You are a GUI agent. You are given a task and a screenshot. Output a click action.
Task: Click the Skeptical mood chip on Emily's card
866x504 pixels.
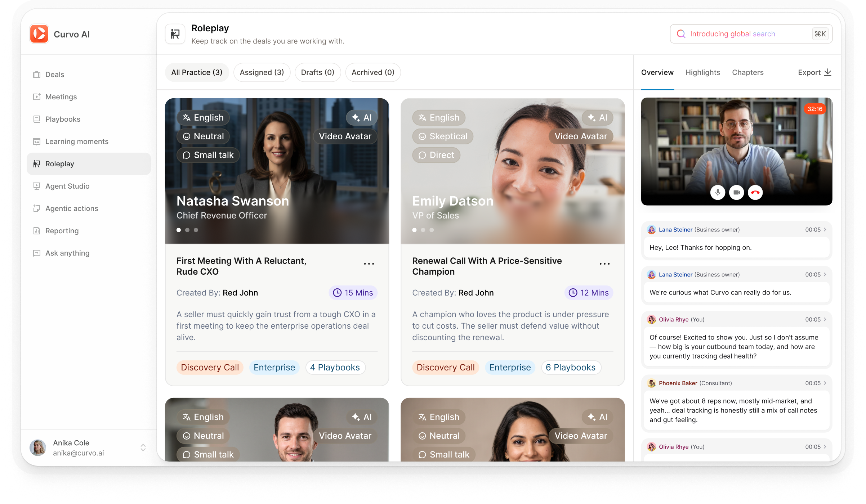tap(443, 136)
